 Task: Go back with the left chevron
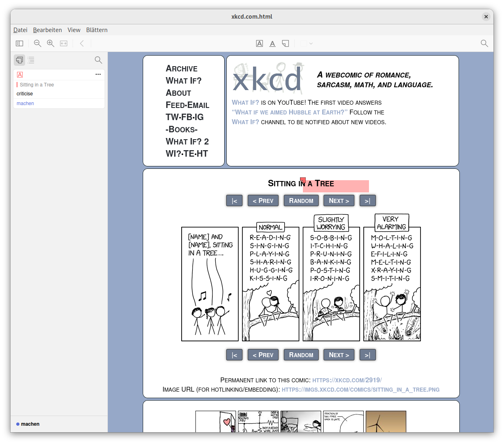click(x=82, y=43)
